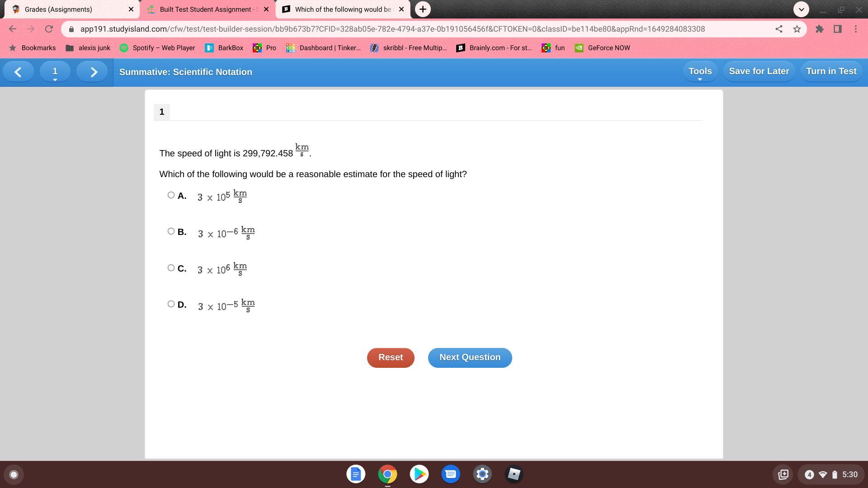
Task: Expand the Tools dropdown menu
Action: tap(700, 72)
